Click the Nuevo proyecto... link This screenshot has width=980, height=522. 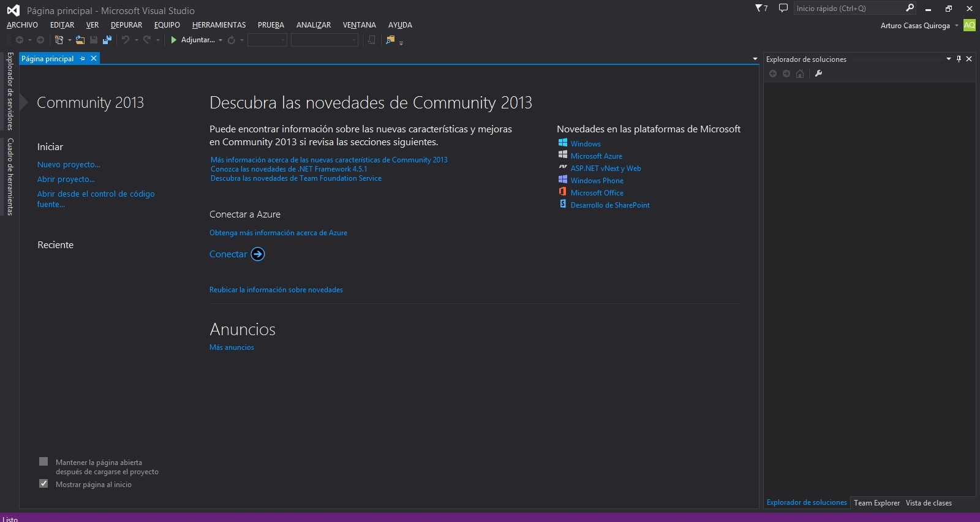69,164
